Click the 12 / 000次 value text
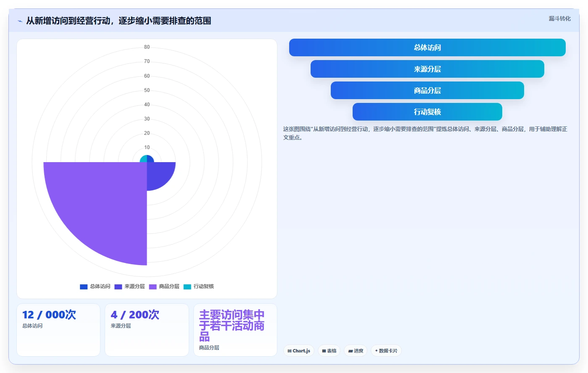 49,315
